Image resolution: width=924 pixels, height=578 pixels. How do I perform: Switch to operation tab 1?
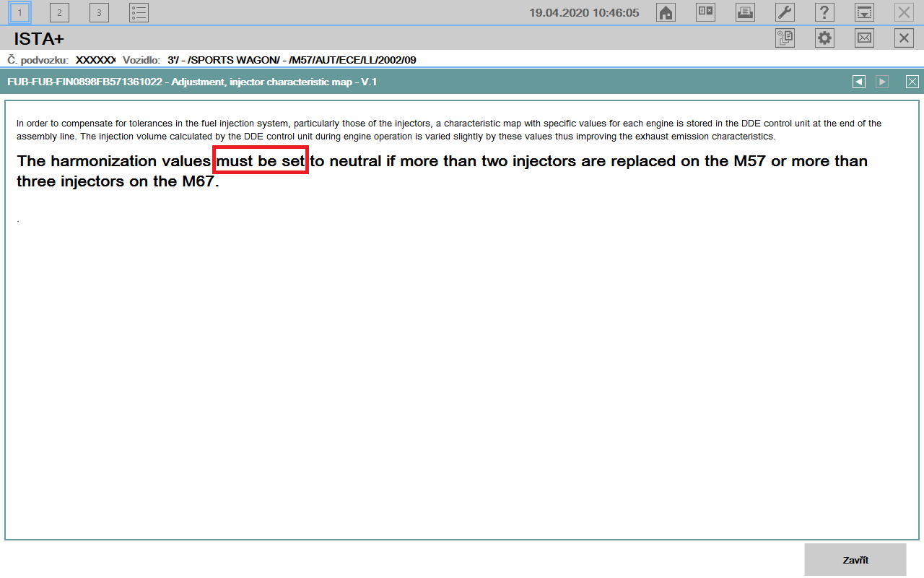[x=20, y=12]
